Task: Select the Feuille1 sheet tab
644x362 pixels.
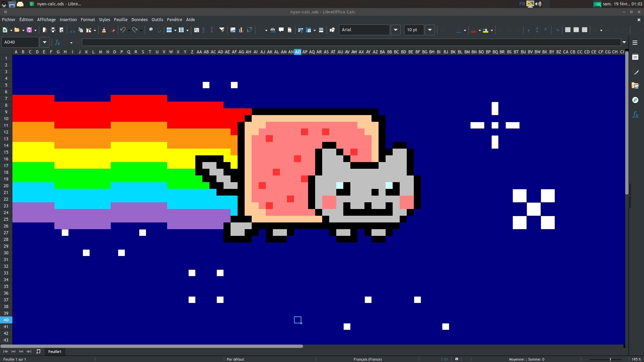Action: [x=55, y=352]
